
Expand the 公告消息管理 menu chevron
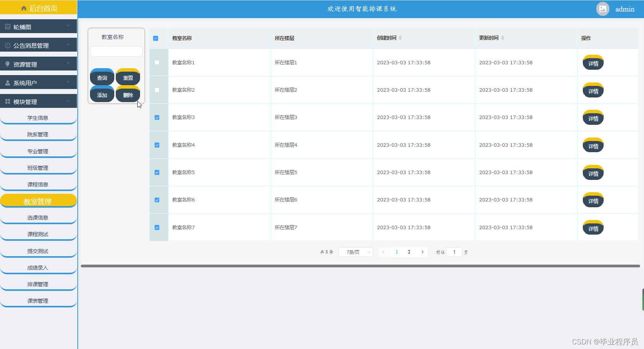coord(68,44)
